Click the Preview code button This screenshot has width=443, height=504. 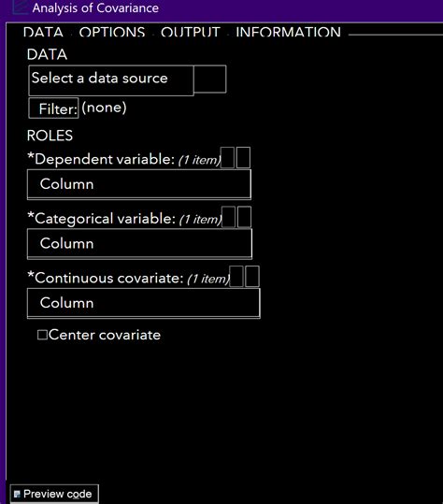click(x=54, y=494)
